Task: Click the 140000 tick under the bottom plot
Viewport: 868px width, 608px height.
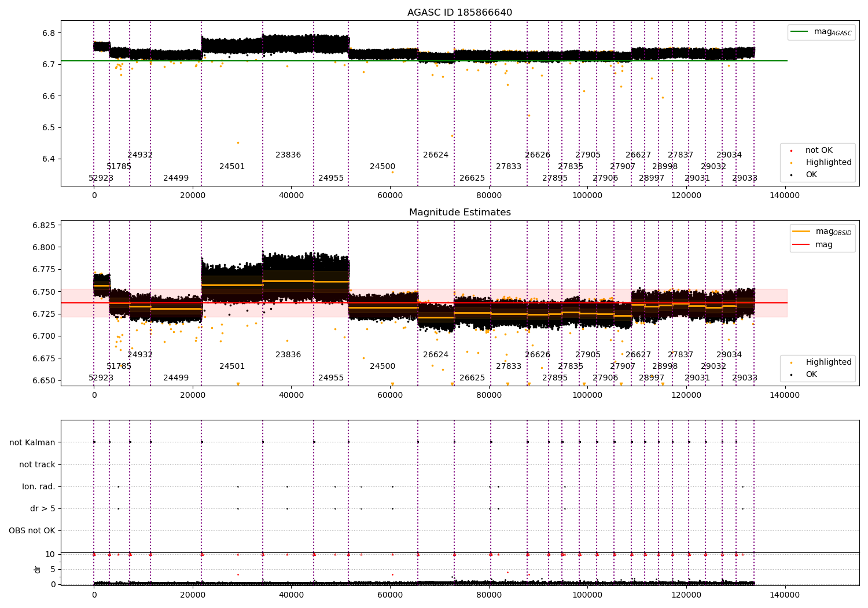Action: (785, 595)
